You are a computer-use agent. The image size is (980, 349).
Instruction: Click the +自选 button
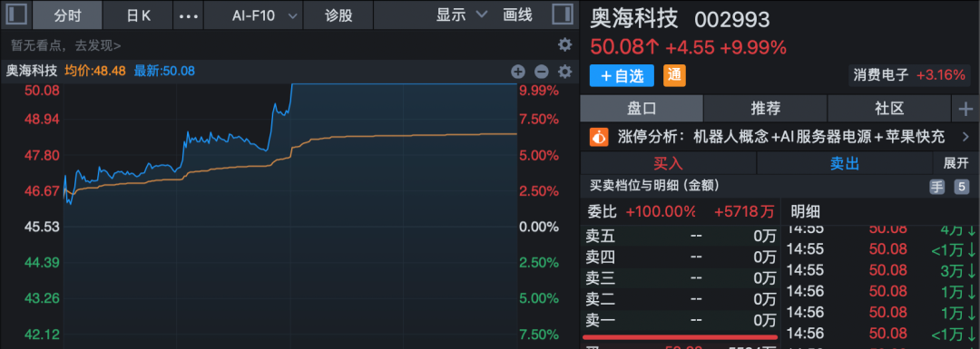point(622,75)
